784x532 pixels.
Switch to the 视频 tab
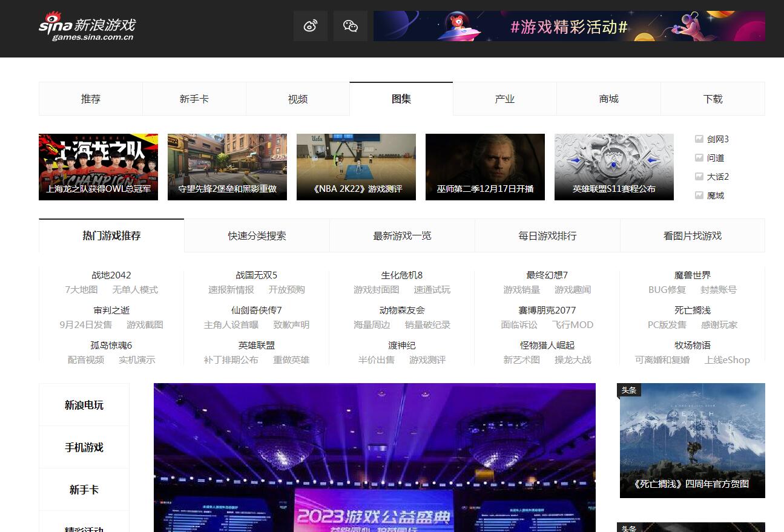(x=298, y=99)
